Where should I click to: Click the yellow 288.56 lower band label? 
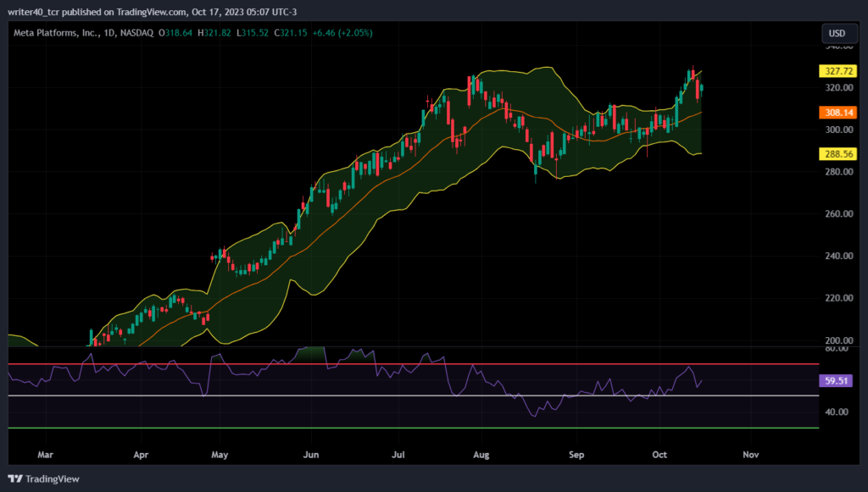coord(838,153)
